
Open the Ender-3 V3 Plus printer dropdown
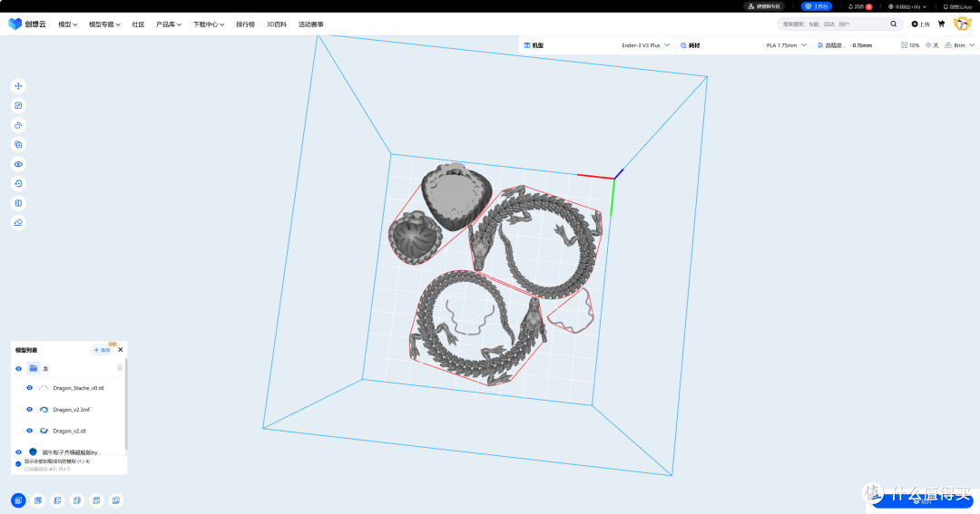[x=646, y=45]
